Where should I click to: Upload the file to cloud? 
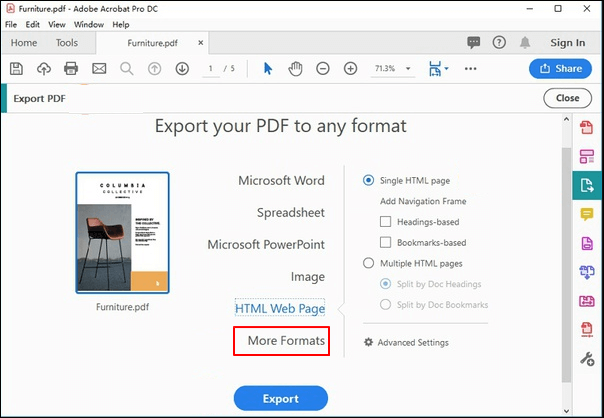click(x=44, y=69)
